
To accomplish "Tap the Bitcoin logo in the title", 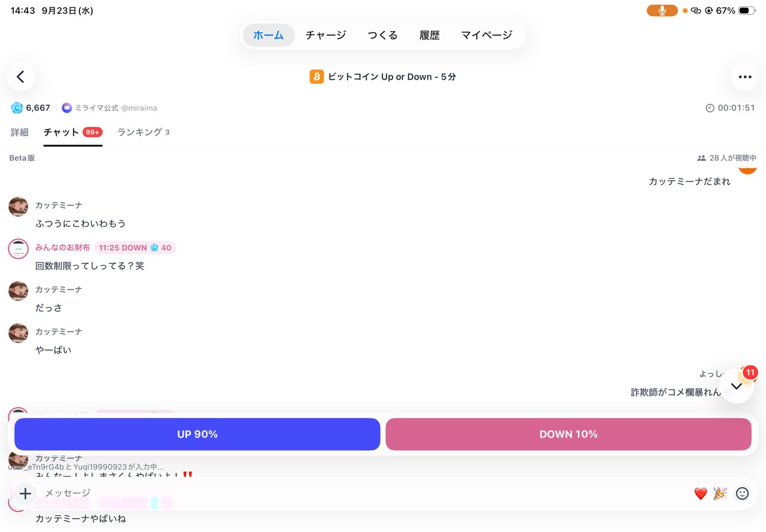I will coord(317,77).
